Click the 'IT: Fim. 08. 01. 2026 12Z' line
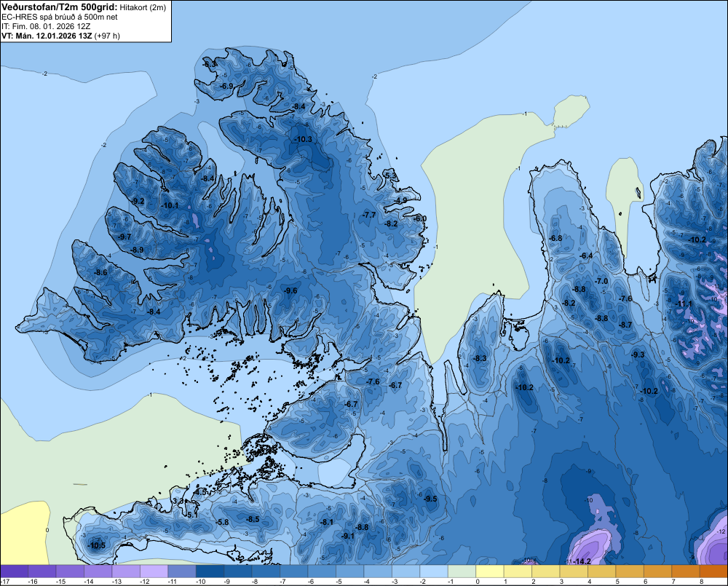Image resolution: width=728 pixels, height=586 pixels. click(x=47, y=26)
